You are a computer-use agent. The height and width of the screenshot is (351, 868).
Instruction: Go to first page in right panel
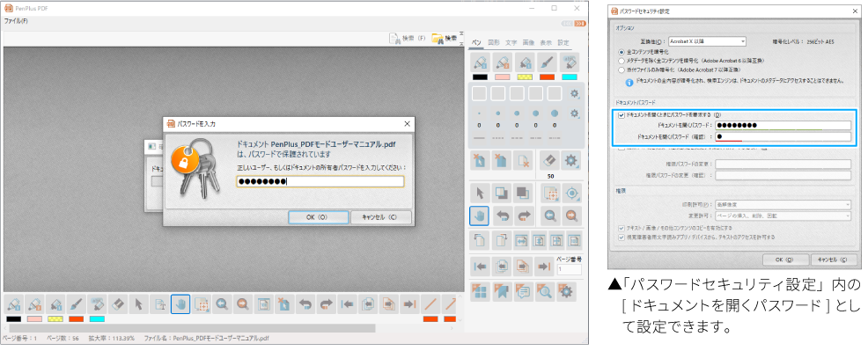480,267
